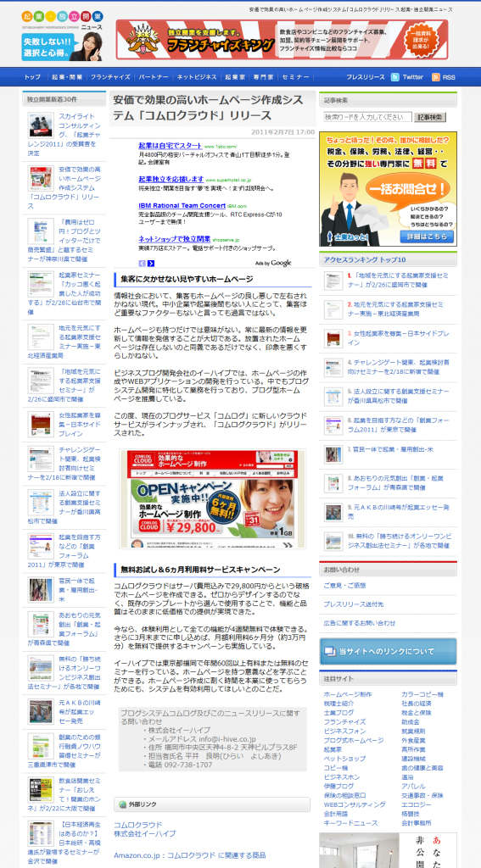This screenshot has width=481, height=868.
Task: Click thumbnail beside 官民一体で起業 sidebar article
Action: (x=41, y=589)
